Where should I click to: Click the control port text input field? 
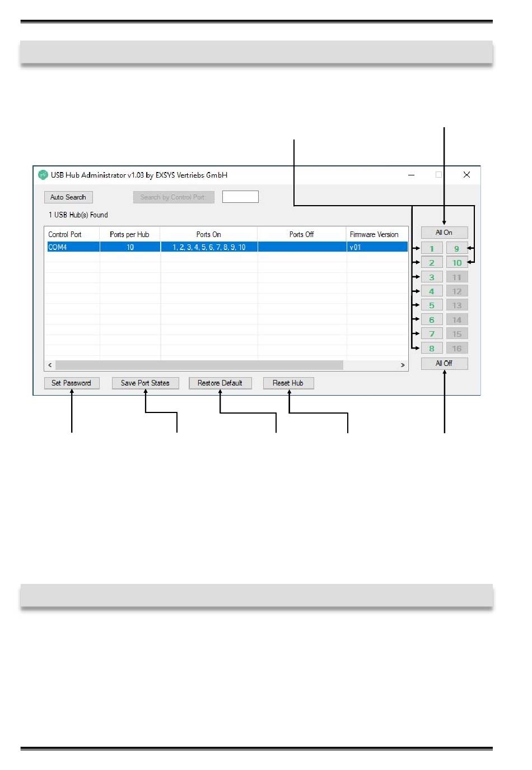click(240, 197)
